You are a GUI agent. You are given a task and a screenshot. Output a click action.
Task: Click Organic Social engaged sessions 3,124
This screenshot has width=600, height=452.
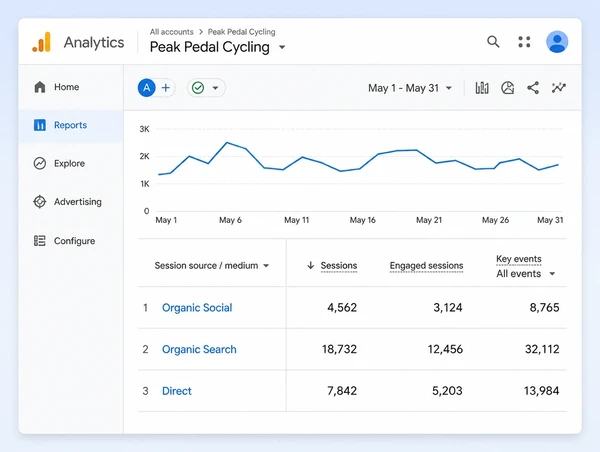(447, 307)
